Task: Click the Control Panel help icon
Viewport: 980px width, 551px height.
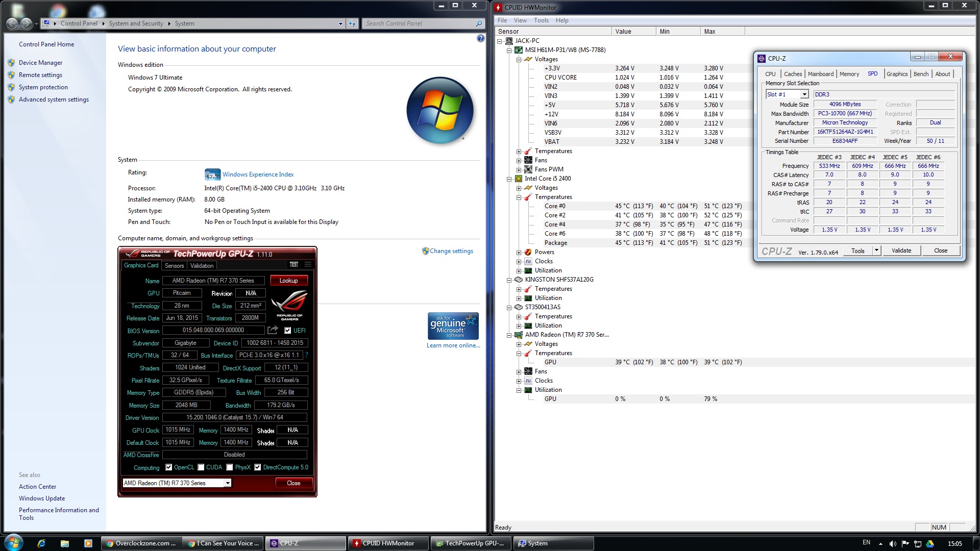Action: point(480,38)
